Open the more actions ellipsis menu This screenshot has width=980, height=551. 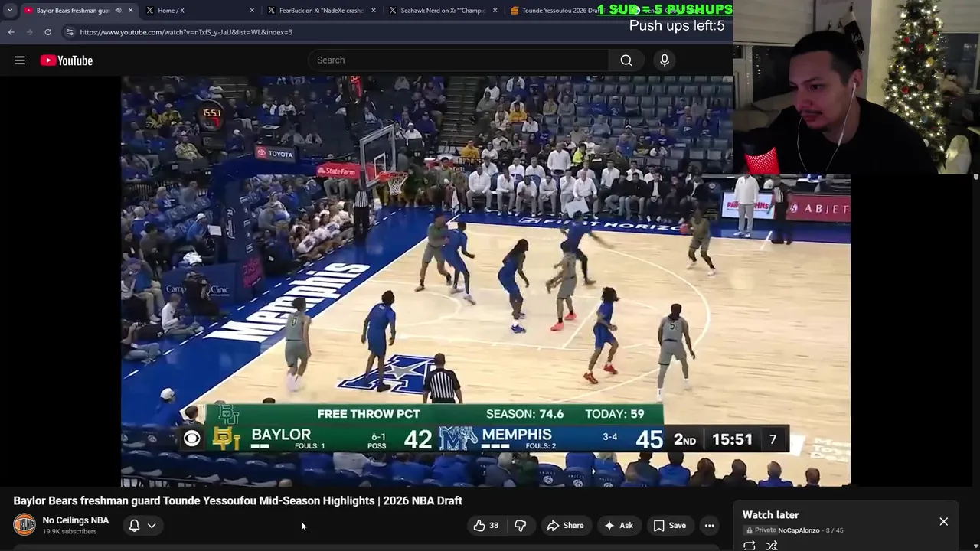pyautogui.click(x=710, y=525)
